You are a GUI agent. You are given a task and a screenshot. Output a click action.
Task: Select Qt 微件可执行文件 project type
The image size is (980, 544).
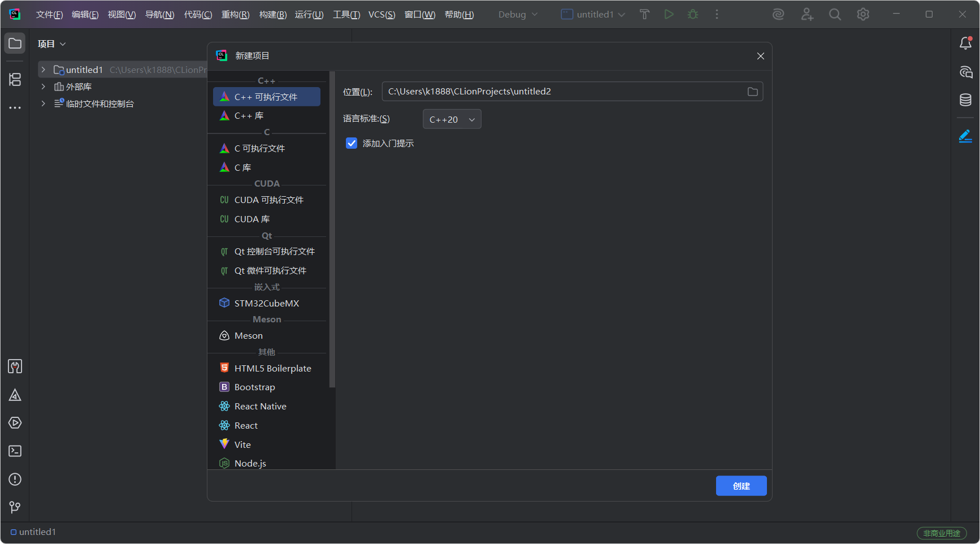tap(267, 271)
